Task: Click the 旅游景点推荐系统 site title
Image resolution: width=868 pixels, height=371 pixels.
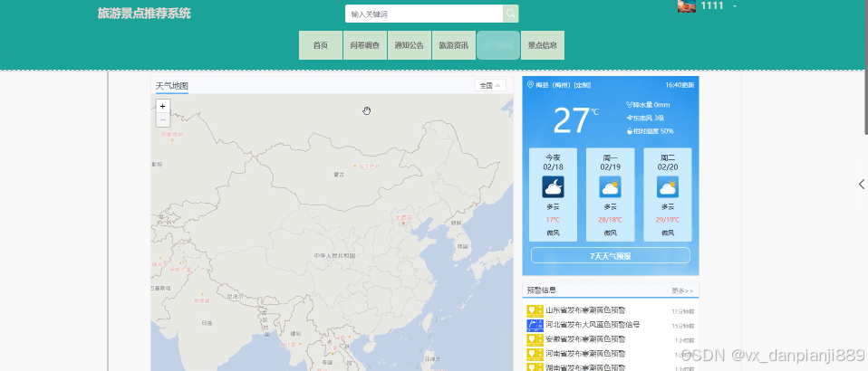Action: (144, 14)
